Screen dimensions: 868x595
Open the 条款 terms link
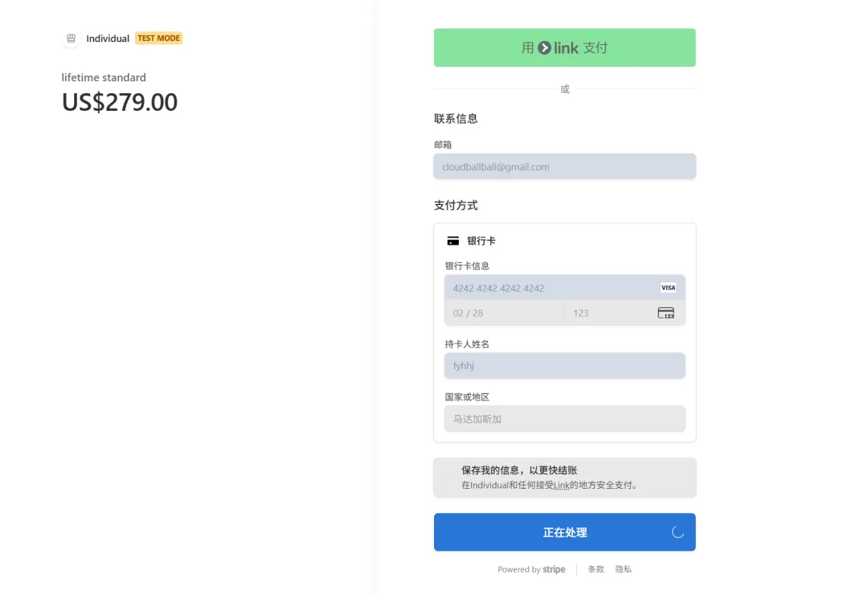(596, 569)
